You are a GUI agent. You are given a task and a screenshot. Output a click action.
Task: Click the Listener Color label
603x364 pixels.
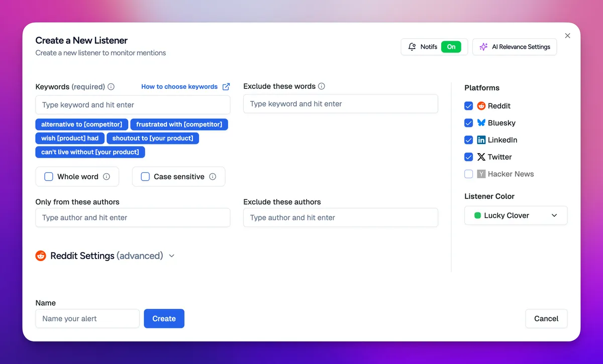coord(489,196)
